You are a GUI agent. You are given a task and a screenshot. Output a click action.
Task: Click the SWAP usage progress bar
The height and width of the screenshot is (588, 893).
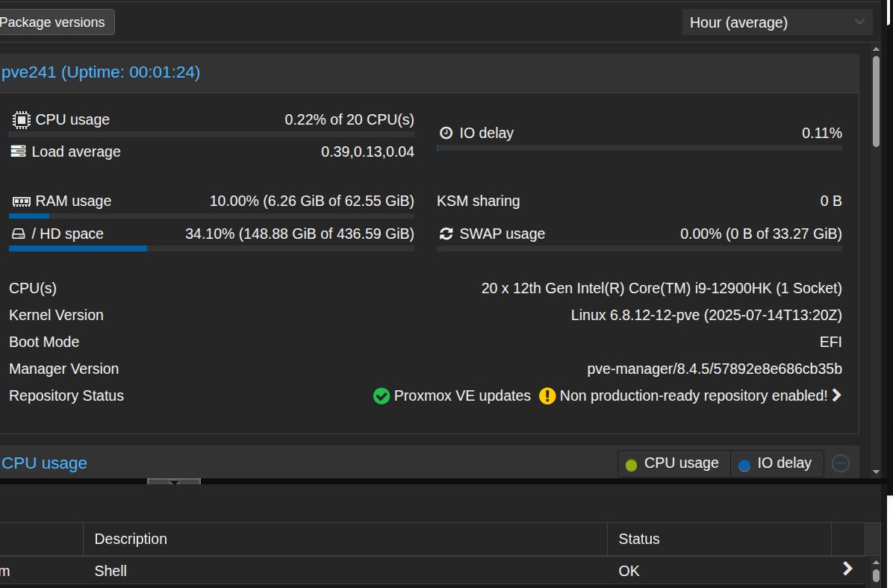[639, 248]
